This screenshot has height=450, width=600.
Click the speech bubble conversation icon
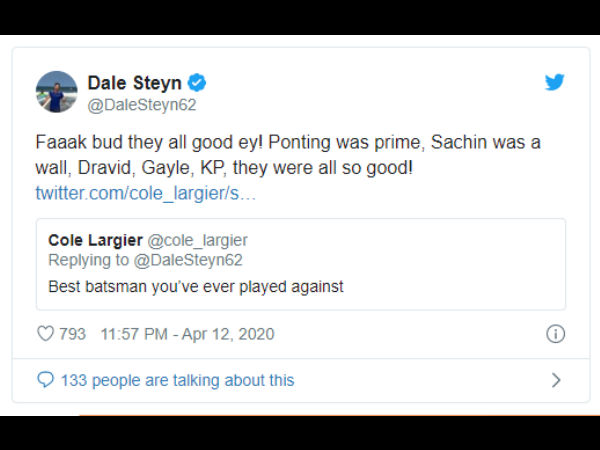coord(45,380)
